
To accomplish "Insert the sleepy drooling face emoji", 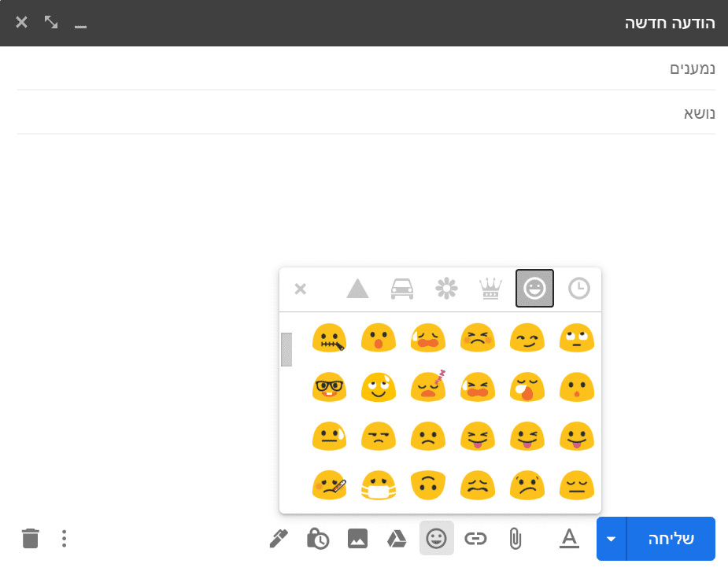I will click(527, 387).
